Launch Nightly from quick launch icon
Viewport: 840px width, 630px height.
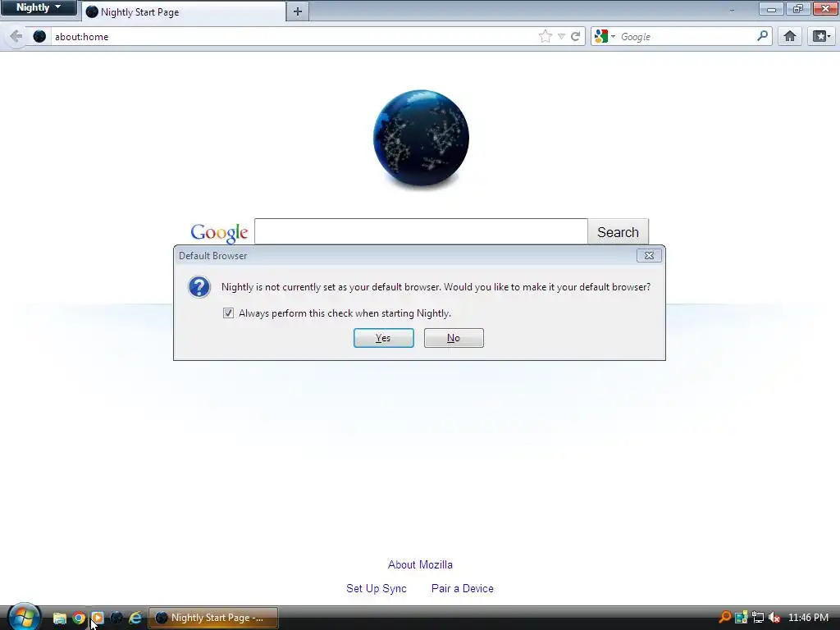click(x=116, y=619)
